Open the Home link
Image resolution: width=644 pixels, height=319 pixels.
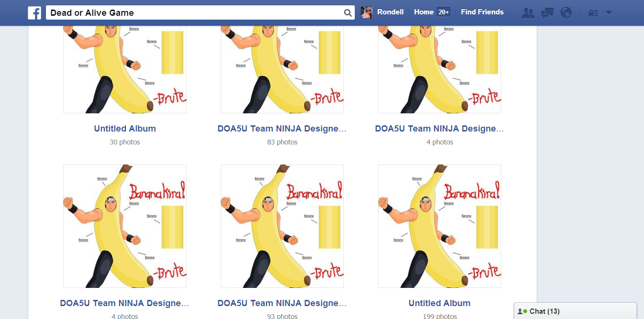pos(424,12)
